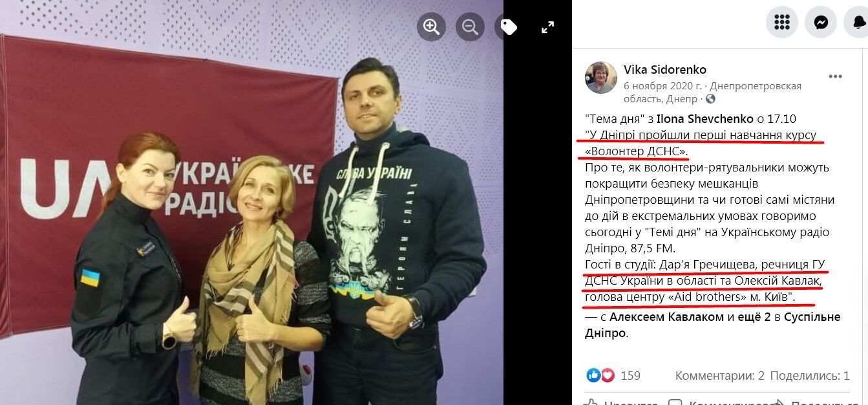Viewport: 868px width, 405px height.
Task: View the 159 reactions list
Action: [630, 375]
